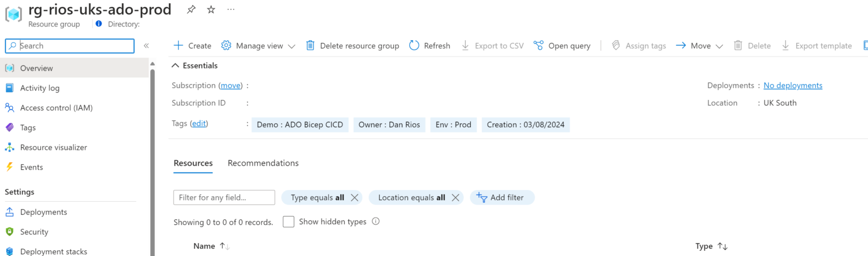Show info about hidden types

375,222
